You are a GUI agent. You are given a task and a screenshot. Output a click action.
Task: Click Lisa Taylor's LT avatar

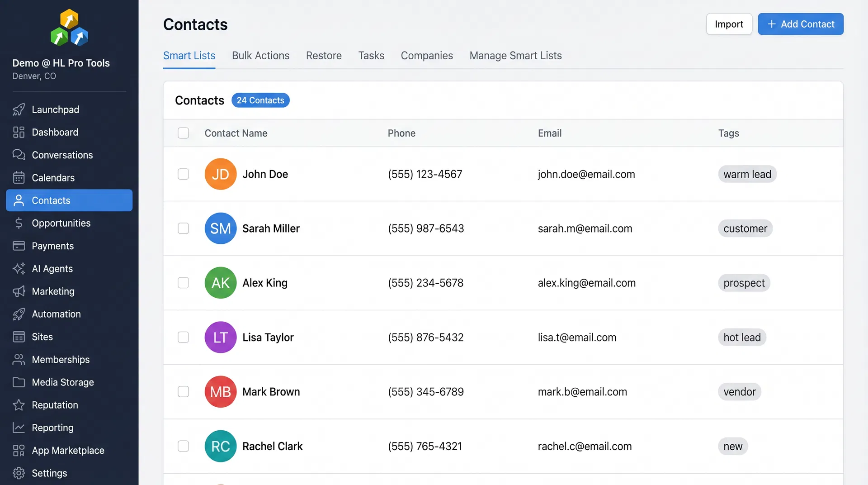(221, 338)
